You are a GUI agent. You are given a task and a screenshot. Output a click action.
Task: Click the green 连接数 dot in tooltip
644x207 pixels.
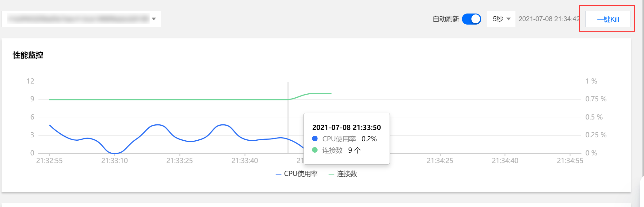coord(315,150)
